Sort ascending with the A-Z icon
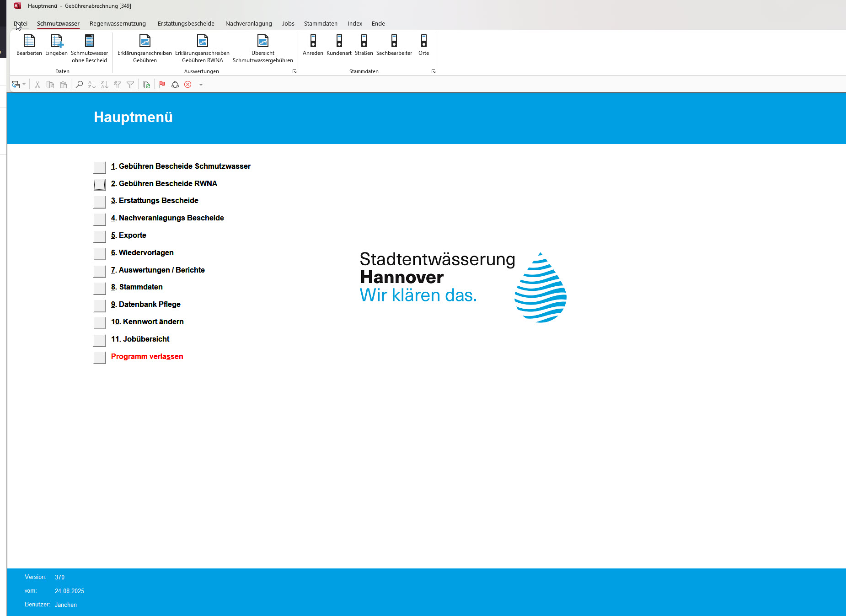 pos(92,85)
